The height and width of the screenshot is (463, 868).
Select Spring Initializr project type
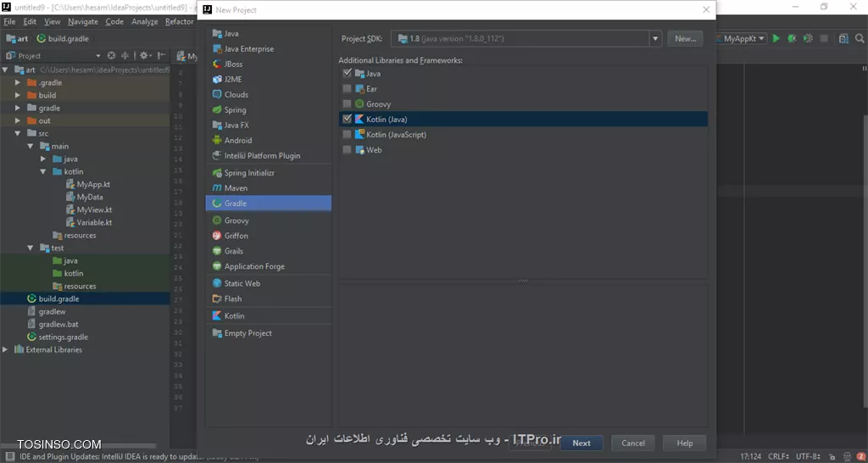coord(269,173)
